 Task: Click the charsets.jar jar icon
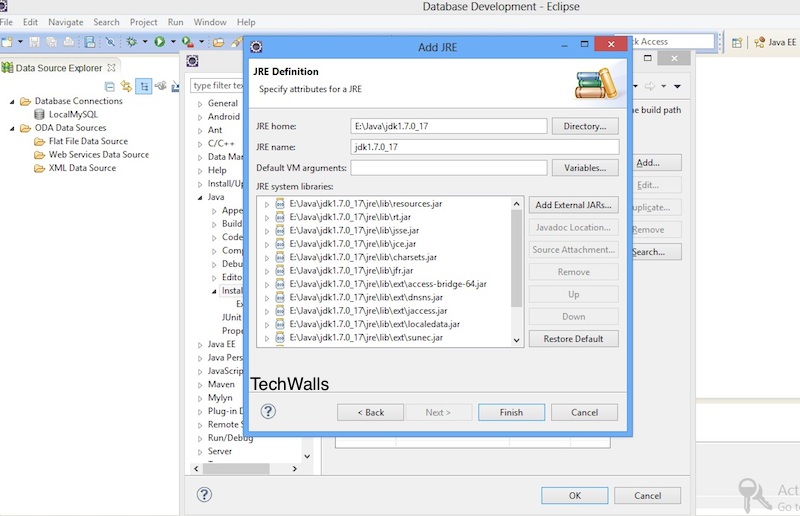280,257
